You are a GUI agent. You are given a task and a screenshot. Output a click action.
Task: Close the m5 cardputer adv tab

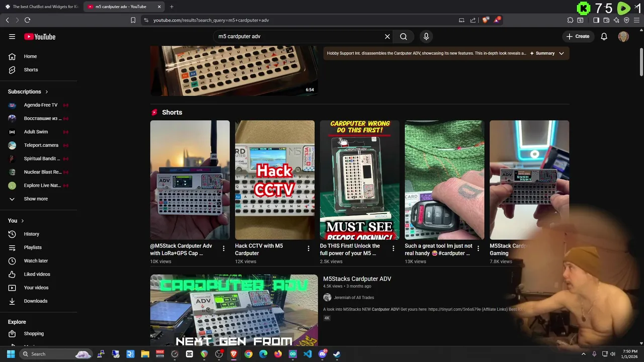159,7
